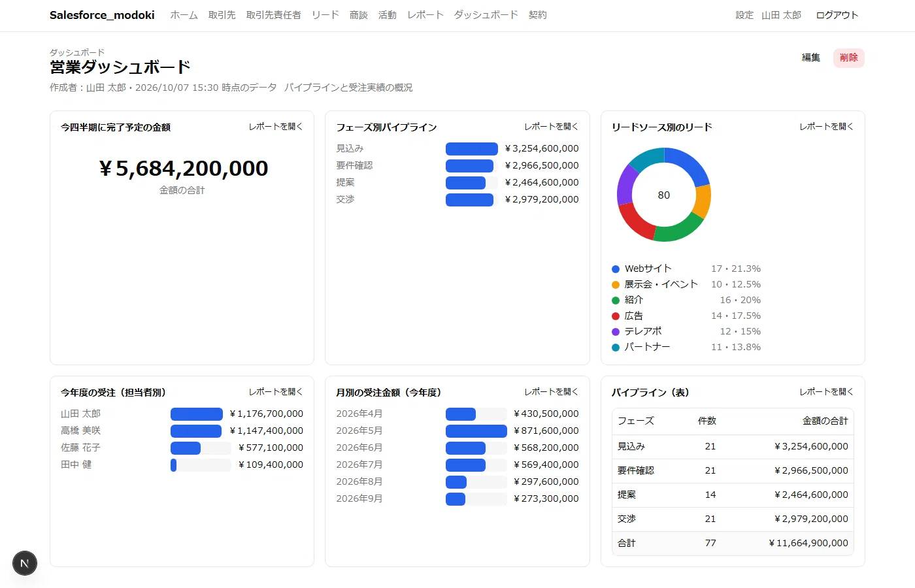The image size is (915, 588).
Task: Edit the dashboard with the 編集 button
Action: point(811,57)
